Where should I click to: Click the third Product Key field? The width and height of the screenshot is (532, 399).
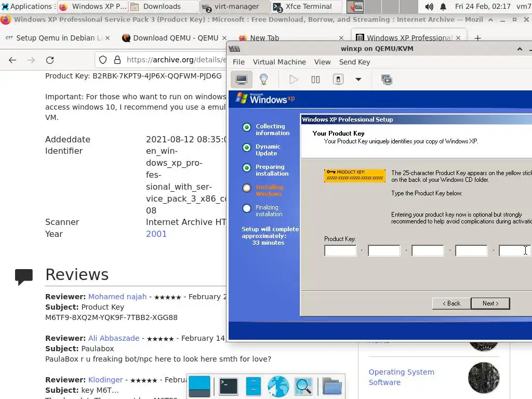click(428, 250)
